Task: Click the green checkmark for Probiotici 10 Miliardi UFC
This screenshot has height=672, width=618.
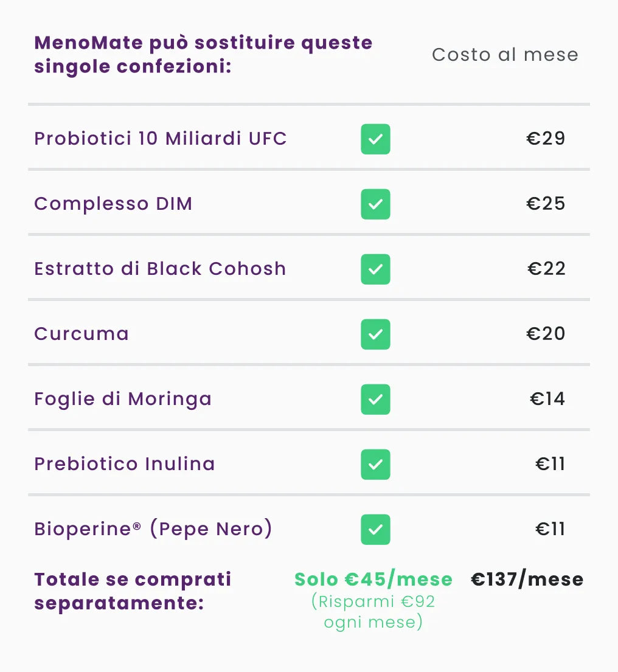Action: (x=375, y=139)
